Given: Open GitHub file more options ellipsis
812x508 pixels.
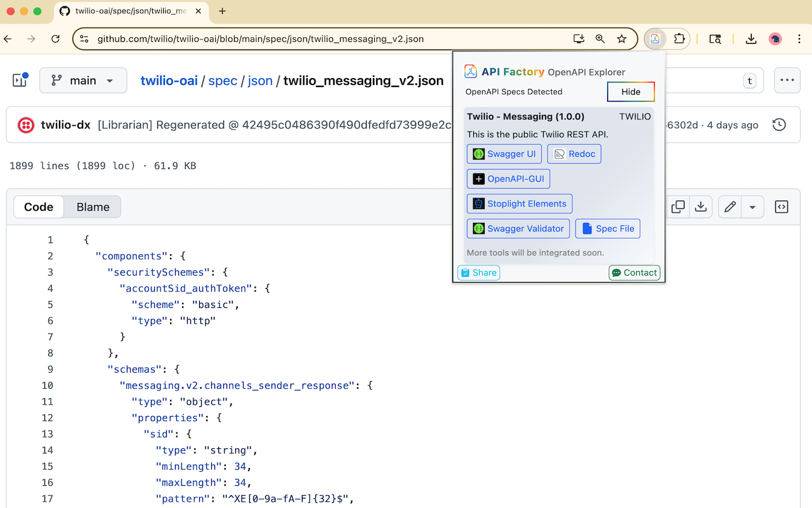Looking at the screenshot, I should 787,80.
